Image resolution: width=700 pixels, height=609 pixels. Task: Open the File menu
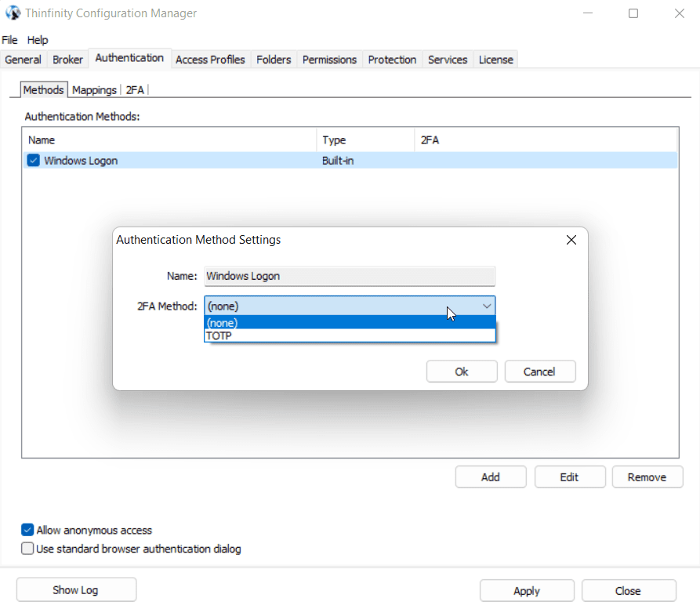click(9, 40)
